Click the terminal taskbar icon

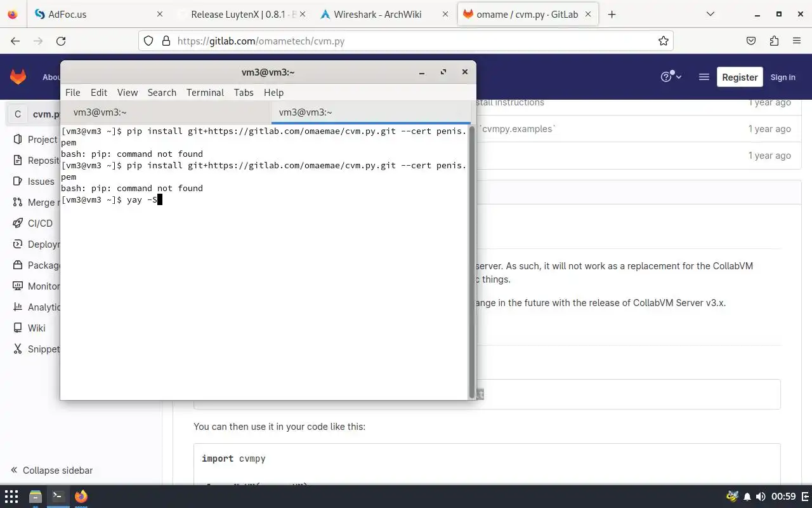pyautogui.click(x=58, y=496)
